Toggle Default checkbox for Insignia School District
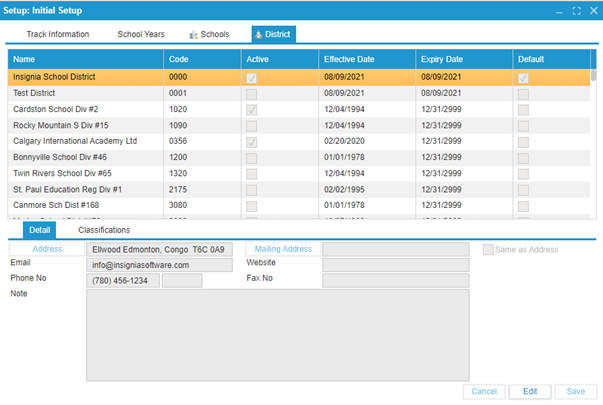Screen dimensions: 603x405 click(x=524, y=76)
